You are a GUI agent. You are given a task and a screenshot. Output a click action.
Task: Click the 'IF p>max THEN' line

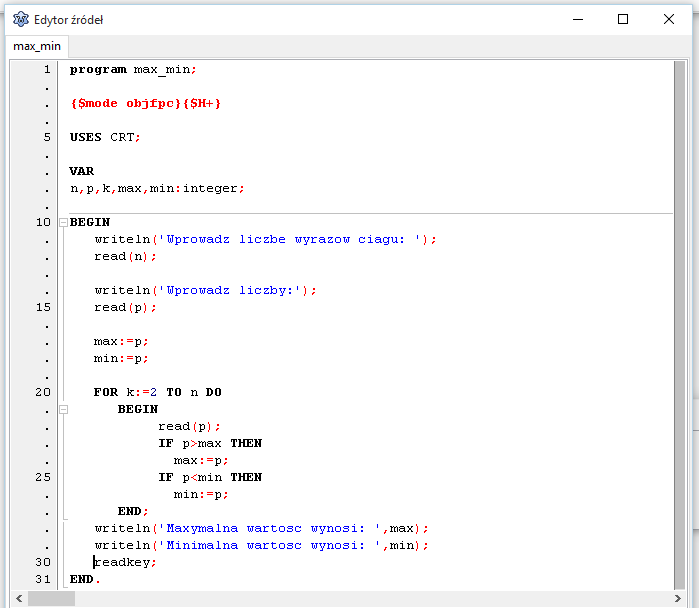(x=210, y=444)
